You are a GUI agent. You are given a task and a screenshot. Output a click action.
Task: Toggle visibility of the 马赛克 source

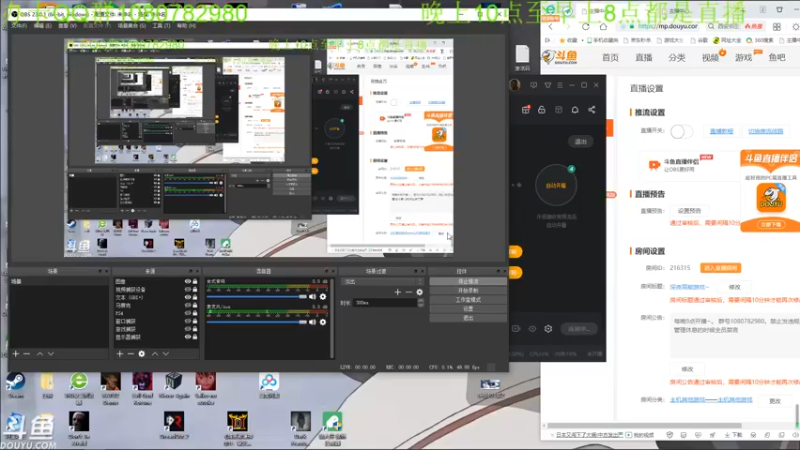click(187, 305)
